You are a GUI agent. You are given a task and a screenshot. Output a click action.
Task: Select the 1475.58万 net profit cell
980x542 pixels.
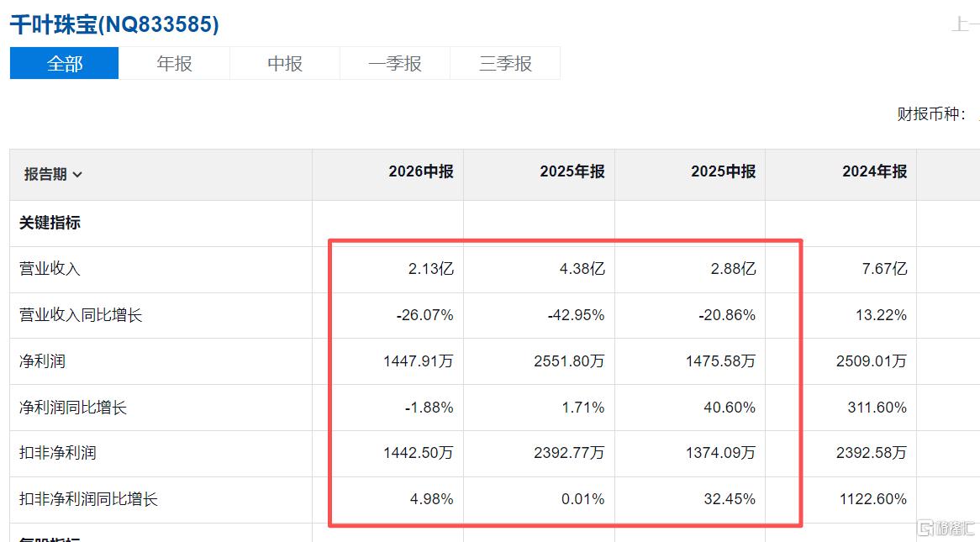[x=721, y=360]
